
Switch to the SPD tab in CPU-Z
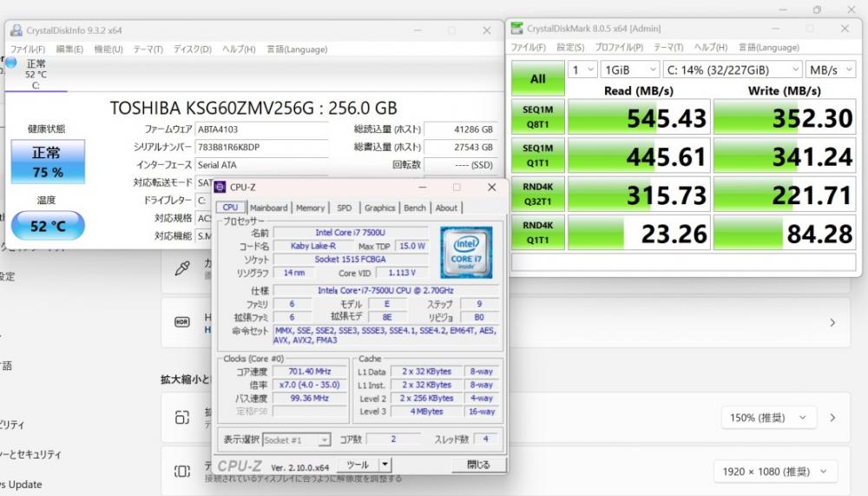tap(345, 208)
